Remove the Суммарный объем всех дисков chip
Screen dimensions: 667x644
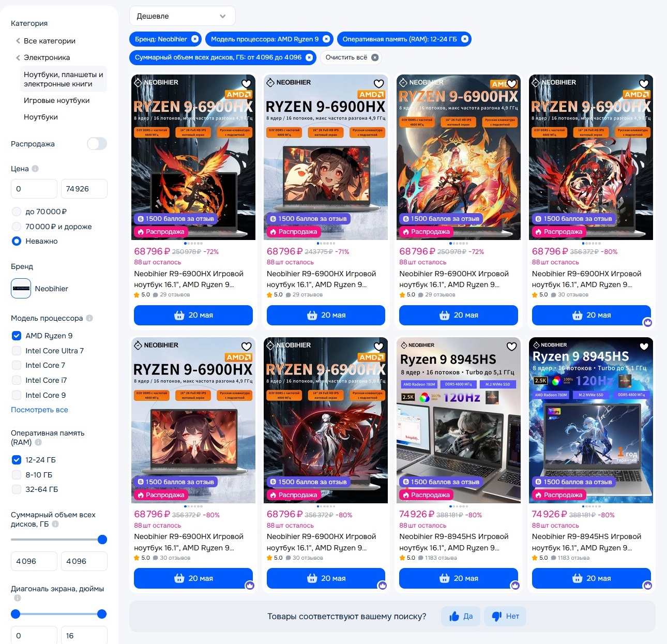tap(309, 57)
